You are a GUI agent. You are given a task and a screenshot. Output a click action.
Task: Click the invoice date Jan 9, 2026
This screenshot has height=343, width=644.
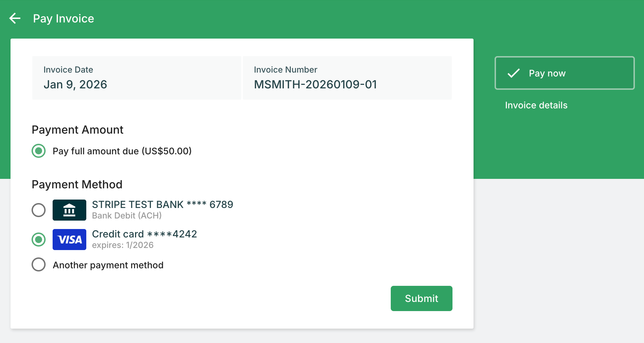point(75,85)
